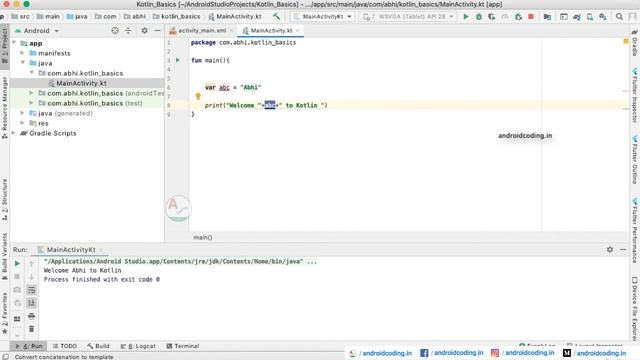Screen dimensions: 640x360
Task: Print the Run console output
Action: click(x=31, y=316)
